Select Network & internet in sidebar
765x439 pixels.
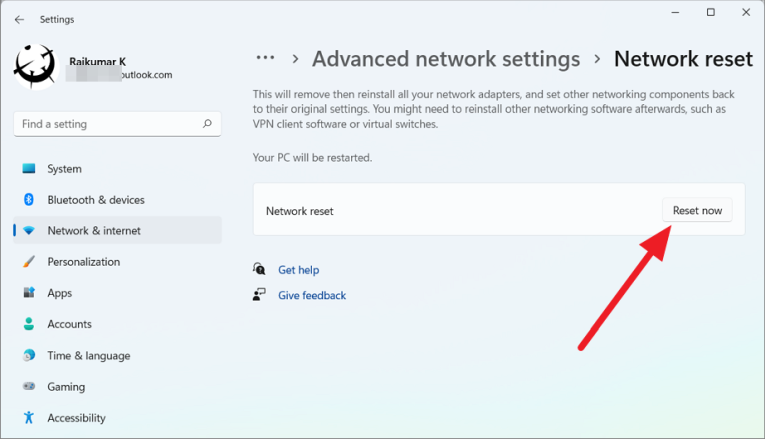click(x=94, y=231)
